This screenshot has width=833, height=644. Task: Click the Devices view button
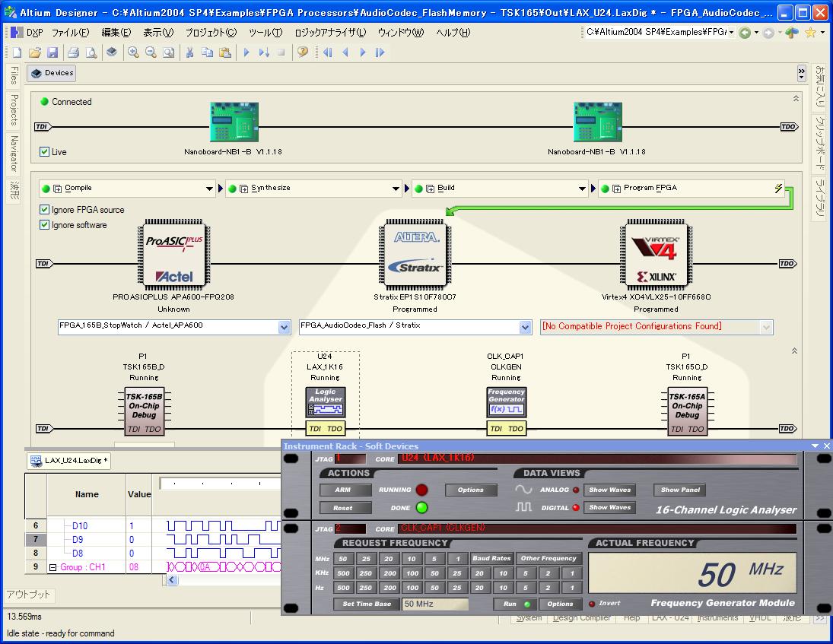coord(52,73)
